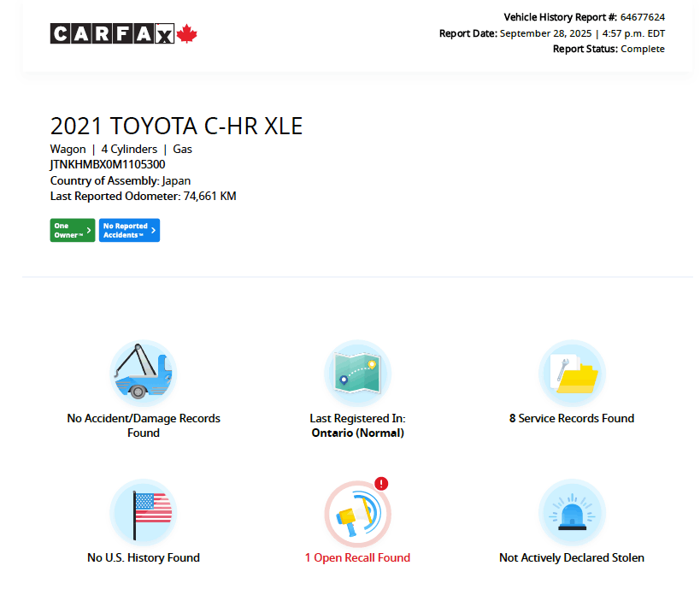Click the U.S. flag history icon
The height and width of the screenshot is (595, 700).
pyautogui.click(x=143, y=512)
